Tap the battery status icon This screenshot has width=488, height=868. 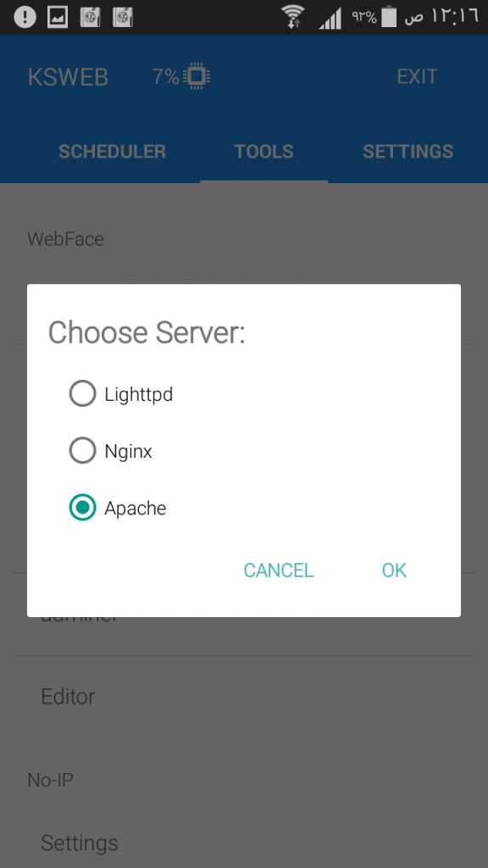390,17
